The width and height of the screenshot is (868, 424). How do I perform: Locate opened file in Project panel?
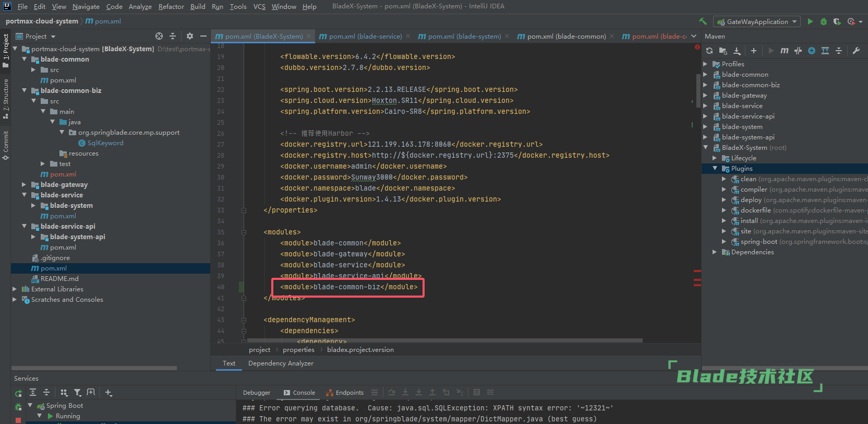pyautogui.click(x=159, y=36)
